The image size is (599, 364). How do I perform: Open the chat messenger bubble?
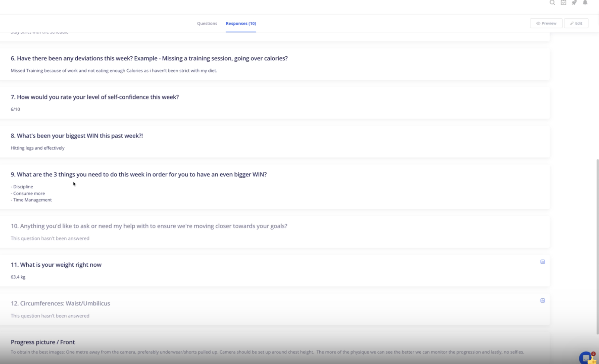click(x=585, y=358)
